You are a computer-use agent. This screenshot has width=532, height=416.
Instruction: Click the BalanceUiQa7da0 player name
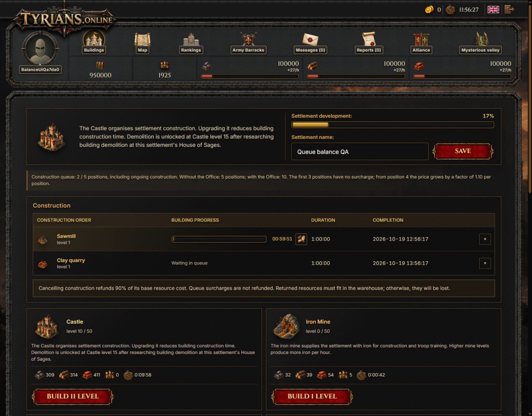pos(40,70)
